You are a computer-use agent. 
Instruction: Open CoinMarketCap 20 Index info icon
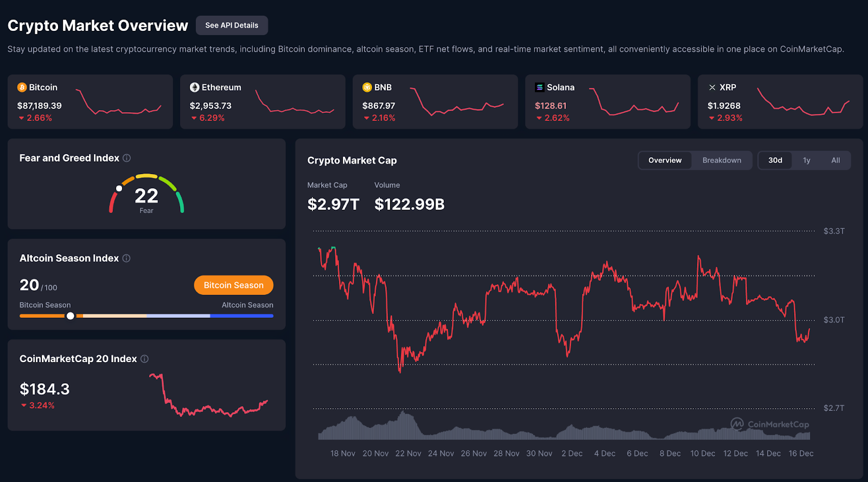tap(145, 359)
